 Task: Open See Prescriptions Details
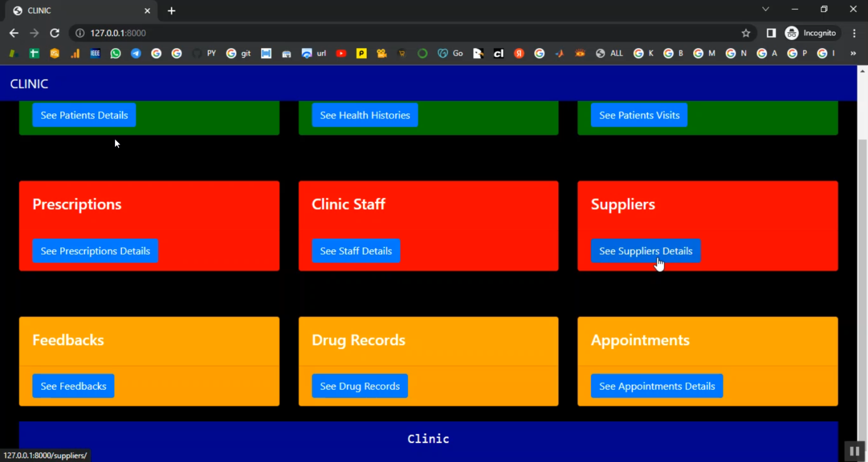point(95,251)
